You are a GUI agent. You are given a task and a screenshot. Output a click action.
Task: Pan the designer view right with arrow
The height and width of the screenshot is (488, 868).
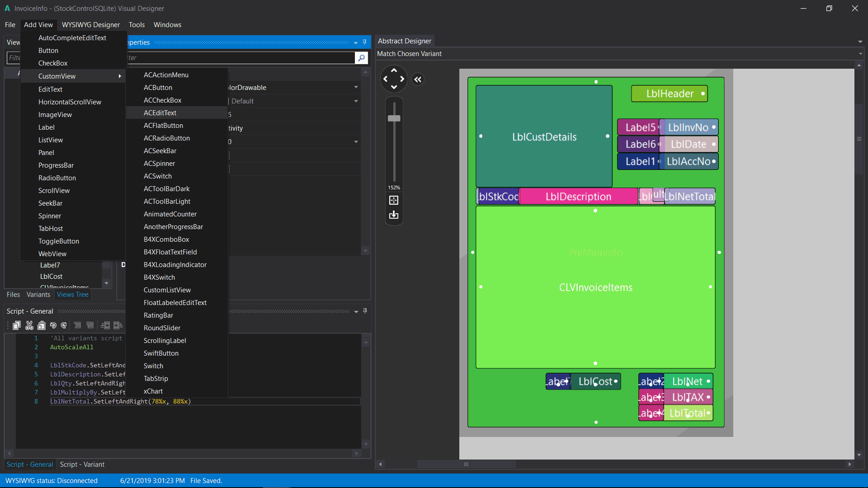point(402,79)
